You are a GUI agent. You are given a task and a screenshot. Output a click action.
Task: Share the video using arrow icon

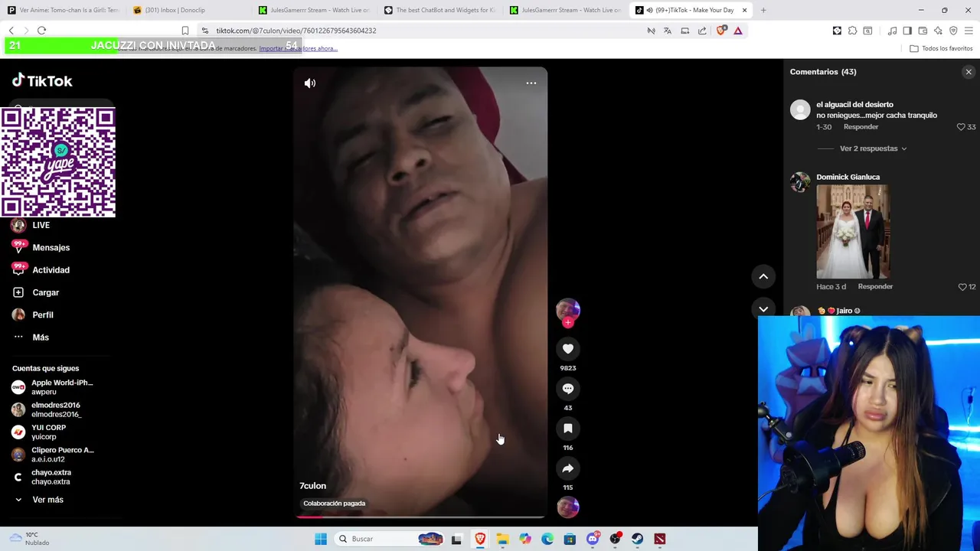click(x=568, y=468)
